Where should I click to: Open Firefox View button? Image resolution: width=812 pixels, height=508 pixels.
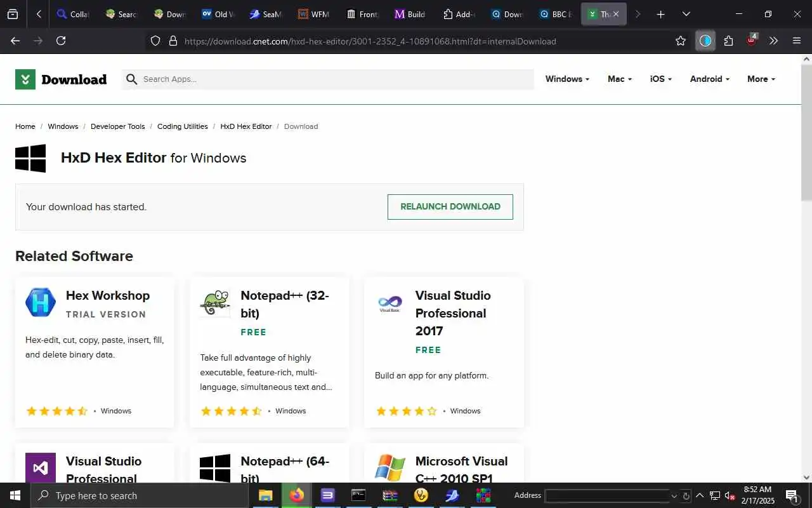pyautogui.click(x=13, y=14)
